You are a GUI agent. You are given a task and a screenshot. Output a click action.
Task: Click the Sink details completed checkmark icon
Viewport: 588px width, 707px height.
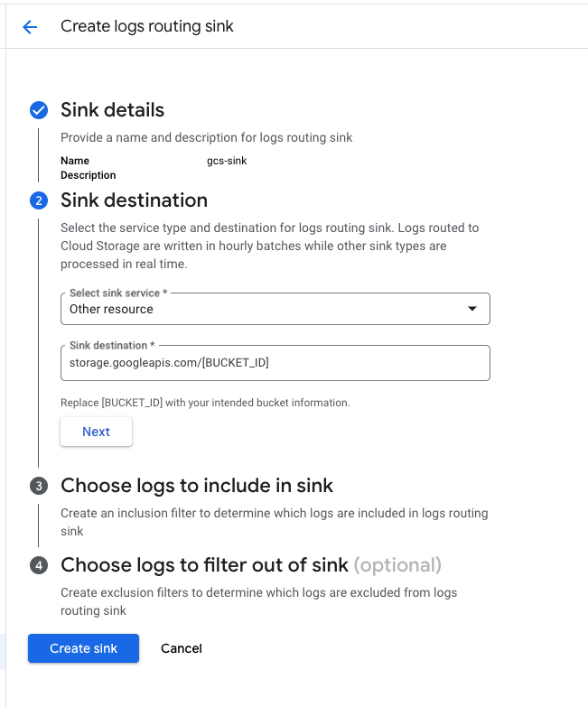click(39, 110)
